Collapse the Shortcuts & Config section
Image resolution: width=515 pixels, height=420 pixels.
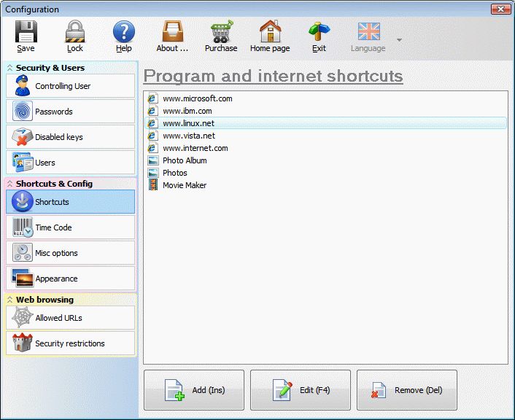10,184
